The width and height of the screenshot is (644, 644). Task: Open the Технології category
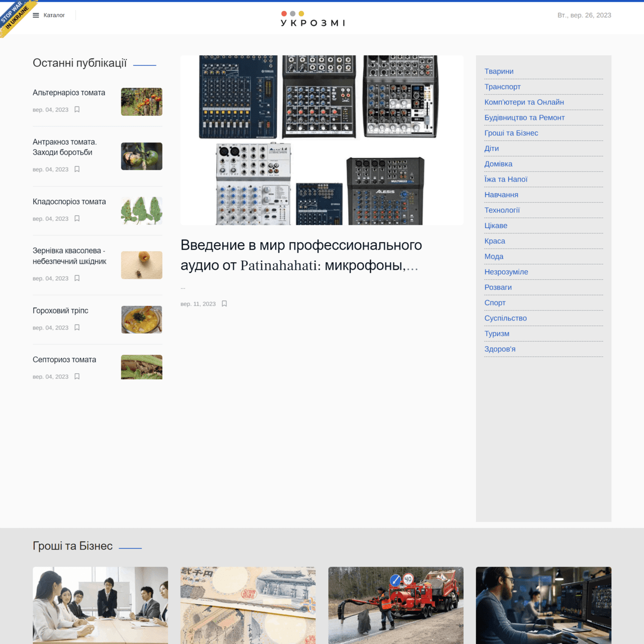pyautogui.click(x=502, y=210)
